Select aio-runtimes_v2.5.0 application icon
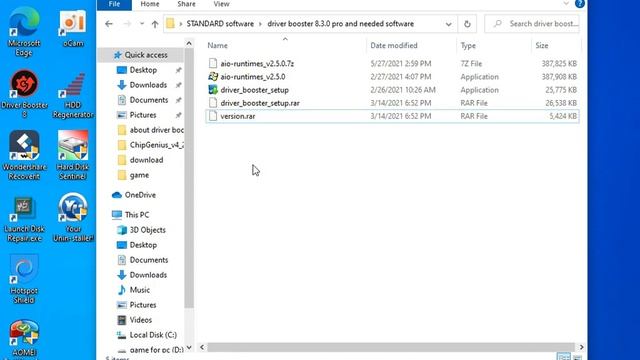Screen dimensions: 640x360 click(213, 76)
